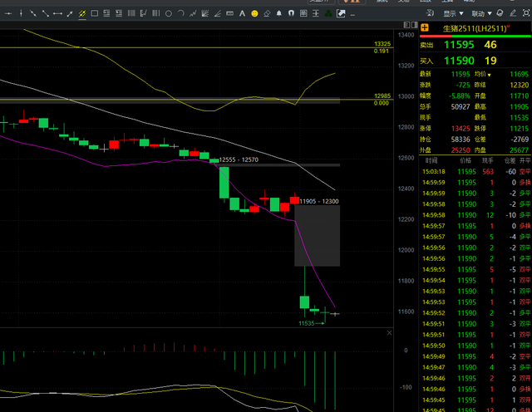This screenshot has height=412, width=532.
Task: Select the text annotation A tool
Action: click(x=242, y=13)
